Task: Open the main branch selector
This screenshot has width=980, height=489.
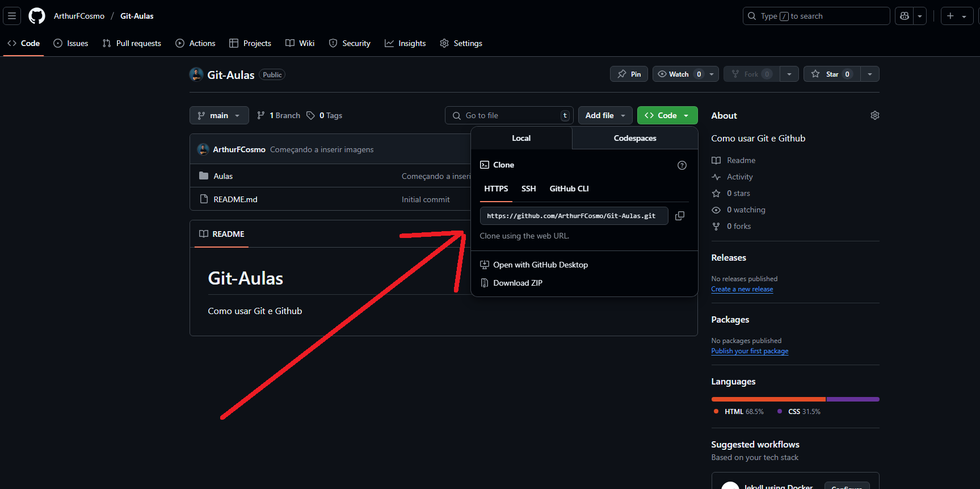Action: pyautogui.click(x=219, y=115)
